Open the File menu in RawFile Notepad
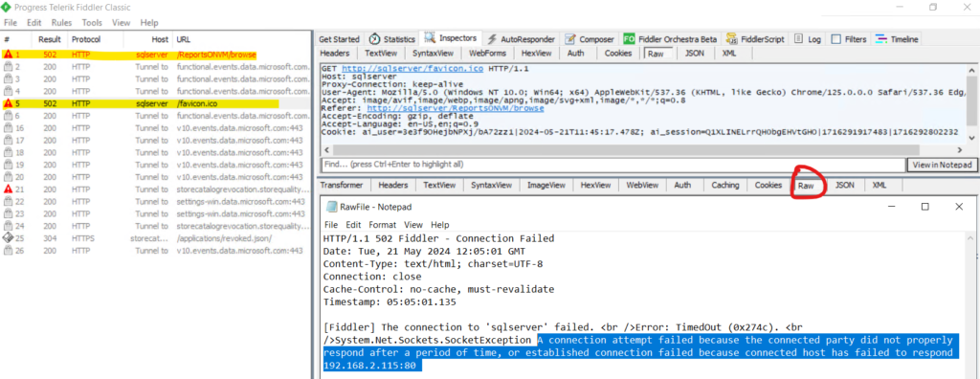Screen dimensions: 980x379 coord(330,225)
